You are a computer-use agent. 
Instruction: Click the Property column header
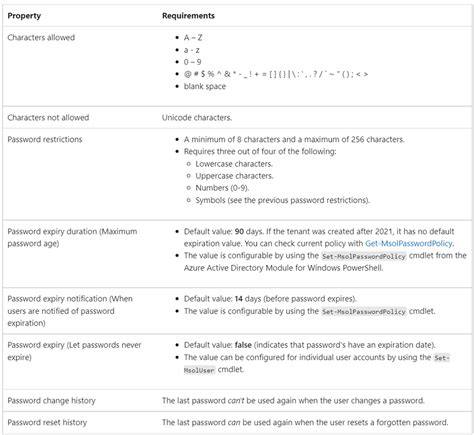coord(24,16)
